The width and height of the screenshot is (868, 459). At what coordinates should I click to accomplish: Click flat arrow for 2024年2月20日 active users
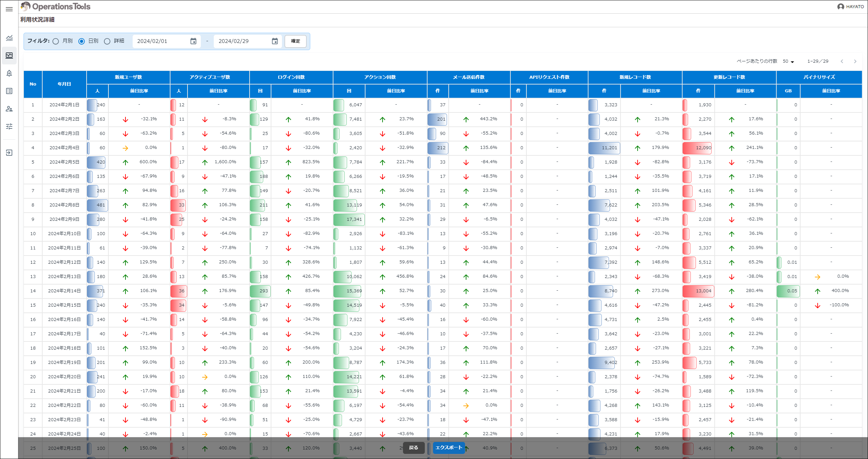(x=205, y=377)
